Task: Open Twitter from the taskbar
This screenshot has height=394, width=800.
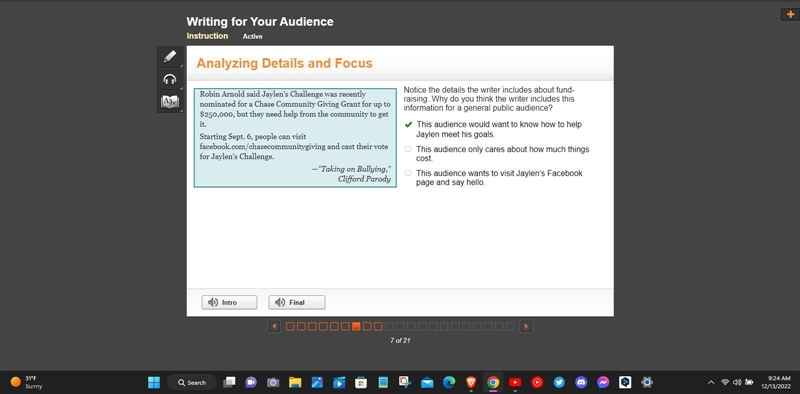Action: (x=559, y=382)
